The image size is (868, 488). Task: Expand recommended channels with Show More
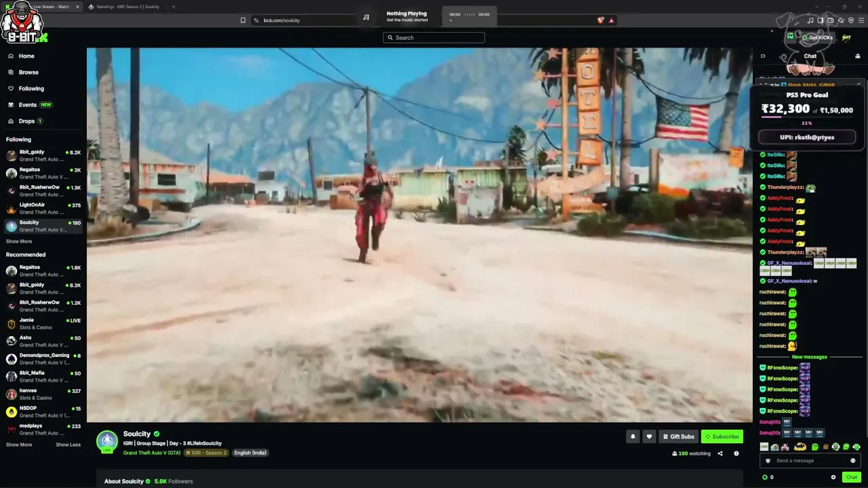click(x=19, y=445)
